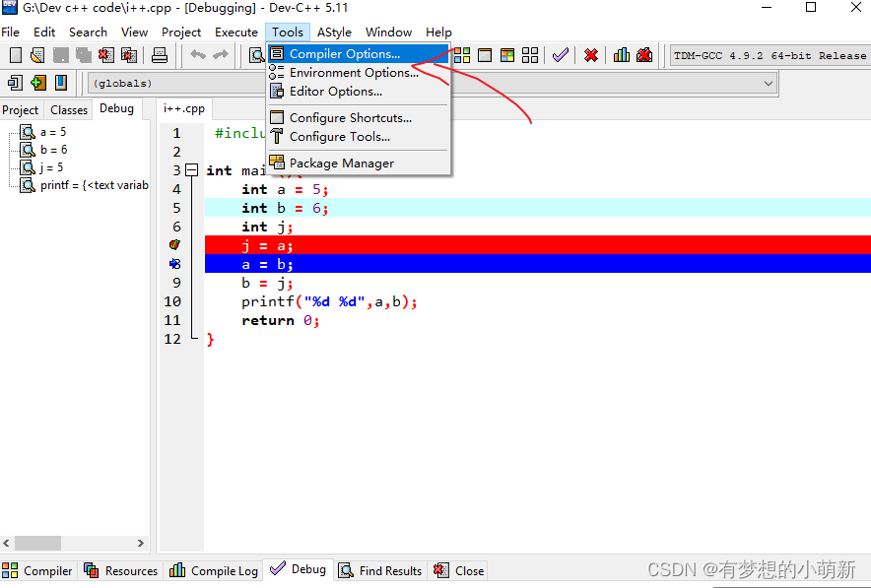Image resolution: width=871 pixels, height=588 pixels.
Task: Open the function list dropdown chevron
Action: [769, 84]
